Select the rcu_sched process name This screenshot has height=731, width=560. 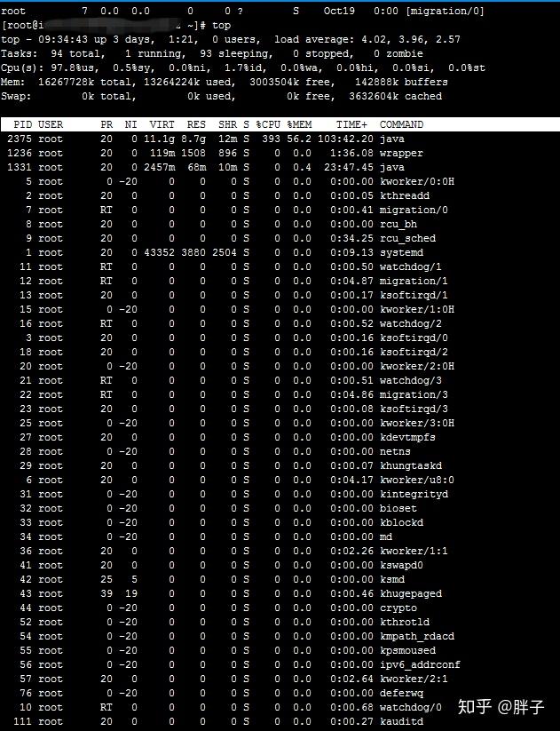[407, 238]
